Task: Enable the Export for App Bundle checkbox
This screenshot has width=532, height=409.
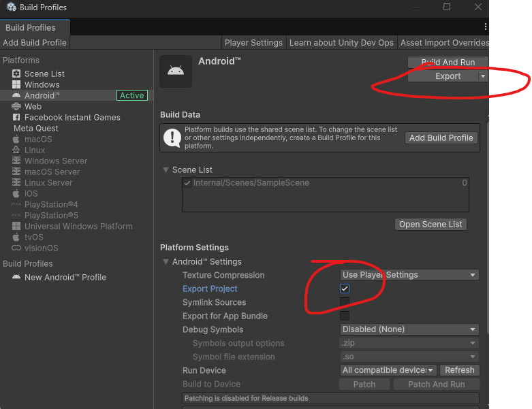Action: point(345,316)
